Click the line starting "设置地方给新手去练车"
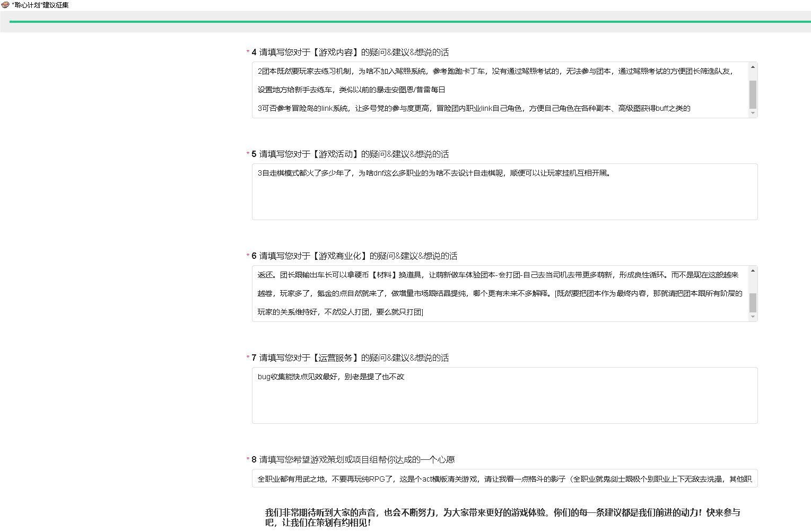The width and height of the screenshot is (811, 532). coord(352,90)
